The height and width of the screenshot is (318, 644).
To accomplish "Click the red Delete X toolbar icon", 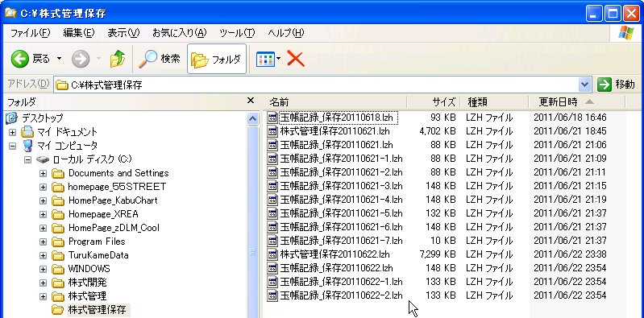I will pos(296,59).
